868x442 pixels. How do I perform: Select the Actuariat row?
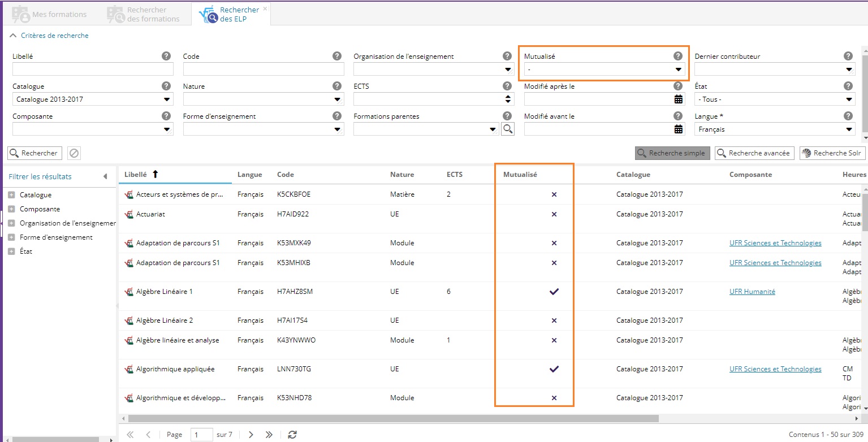point(490,219)
